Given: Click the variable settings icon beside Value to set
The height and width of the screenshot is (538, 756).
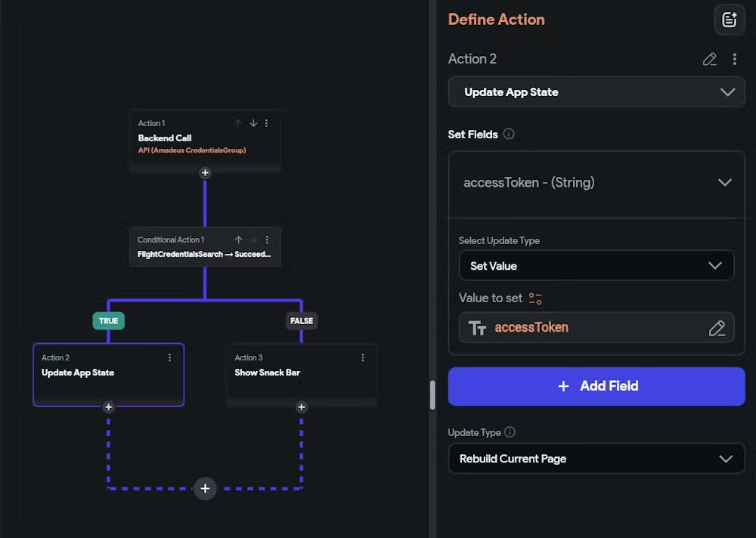Looking at the screenshot, I should 535,298.
